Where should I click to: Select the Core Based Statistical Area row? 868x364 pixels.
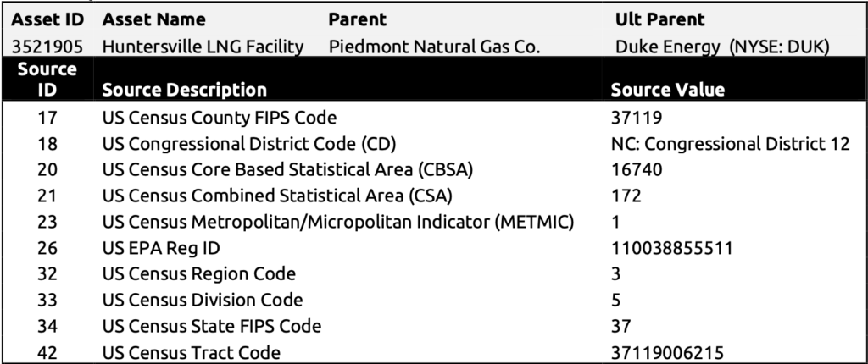point(434,170)
